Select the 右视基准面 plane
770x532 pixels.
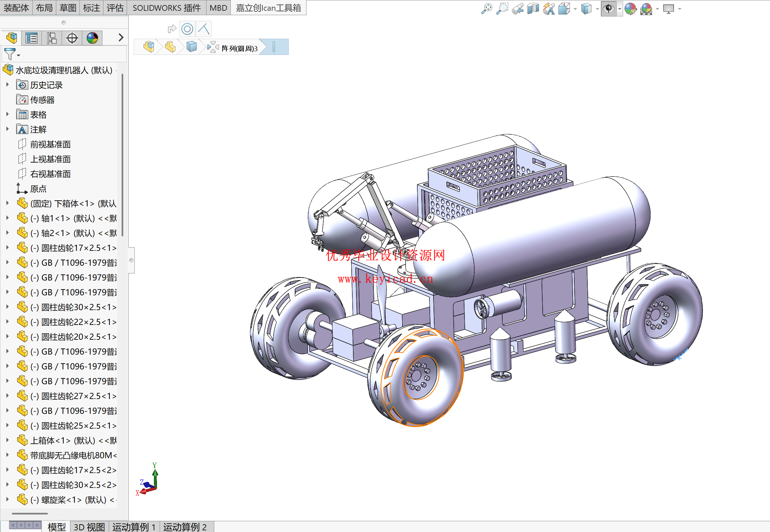click(x=50, y=174)
